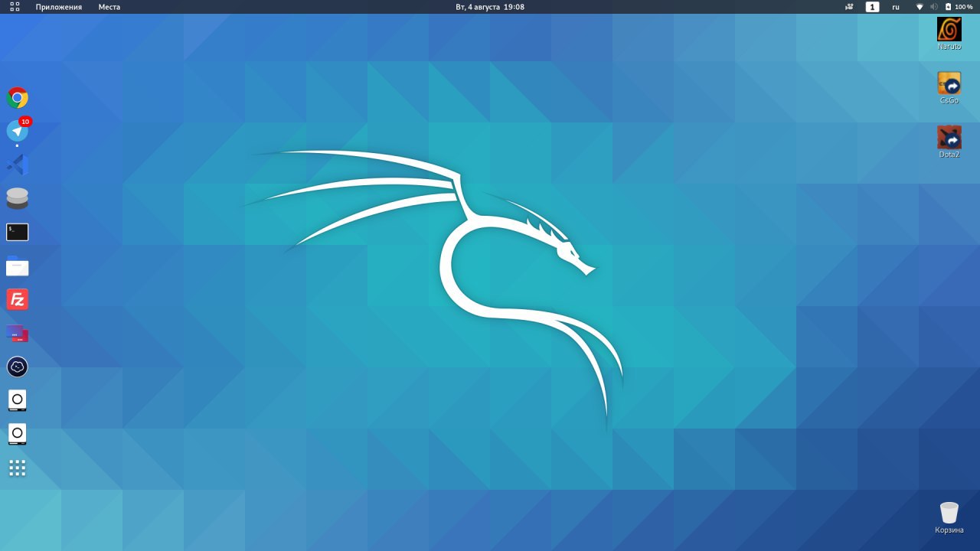Open the database browser dock icon
The image size is (980, 551).
18,198
